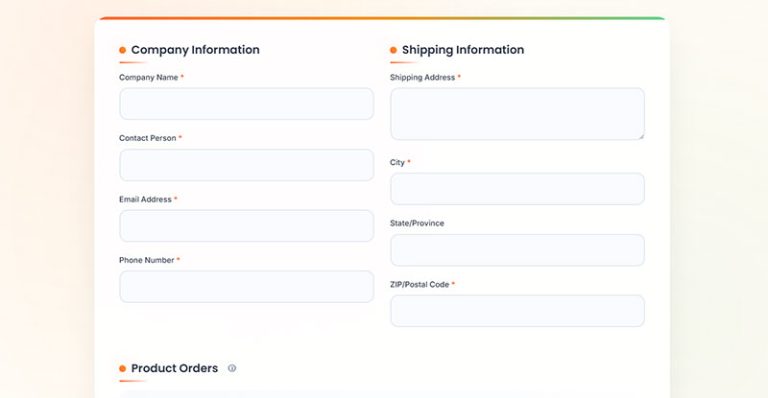Focus the Contact Person text box
This screenshot has height=398, width=768.
point(246,165)
